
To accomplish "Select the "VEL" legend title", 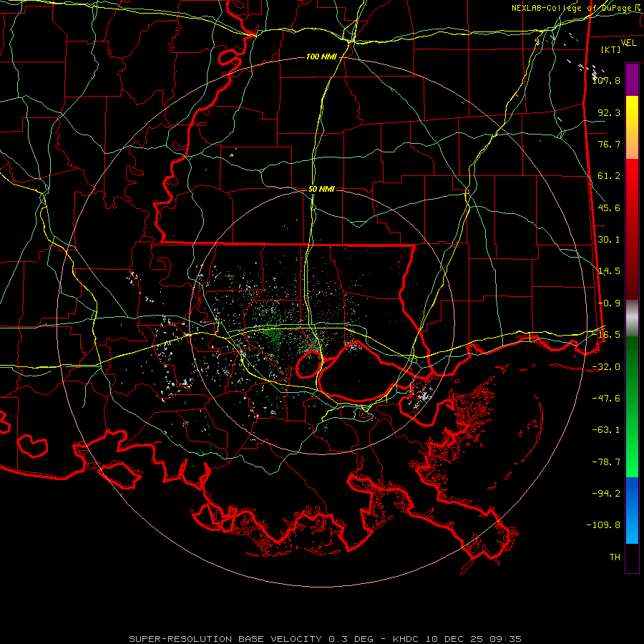I will [x=628, y=43].
